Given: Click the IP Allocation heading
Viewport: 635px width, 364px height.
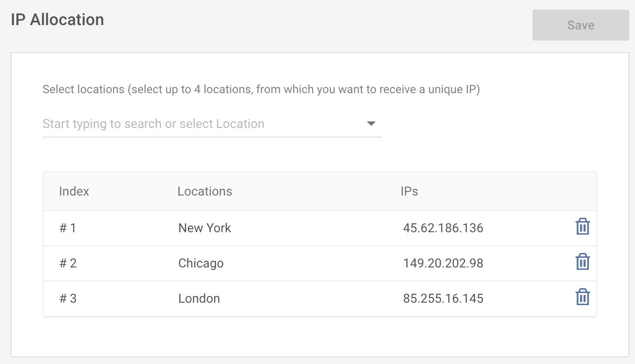Looking at the screenshot, I should pyautogui.click(x=57, y=19).
